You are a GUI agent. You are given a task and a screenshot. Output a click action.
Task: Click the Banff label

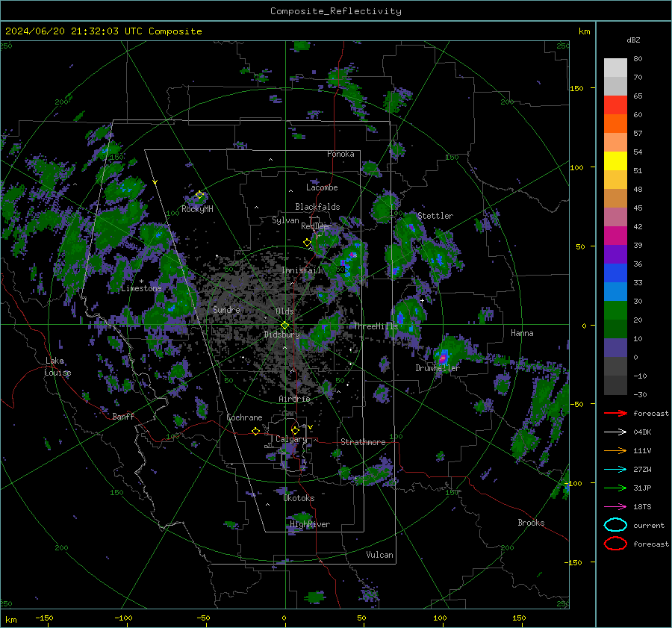pyautogui.click(x=123, y=416)
